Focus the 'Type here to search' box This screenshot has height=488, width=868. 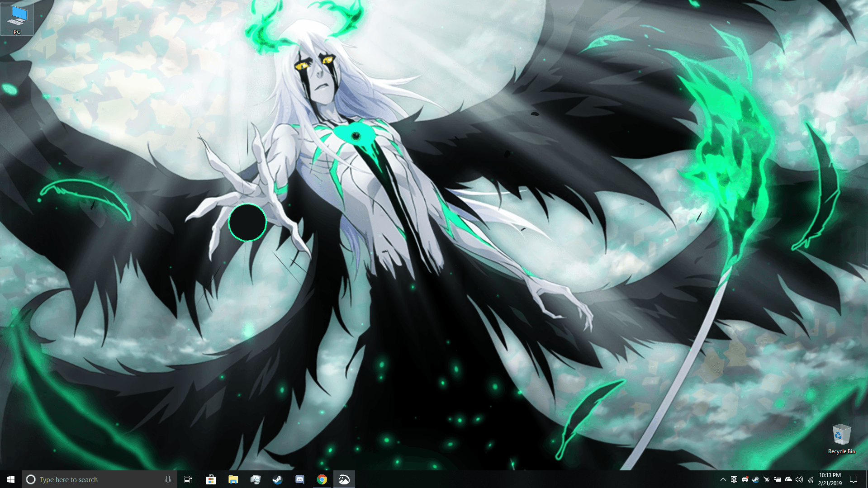[99, 479]
